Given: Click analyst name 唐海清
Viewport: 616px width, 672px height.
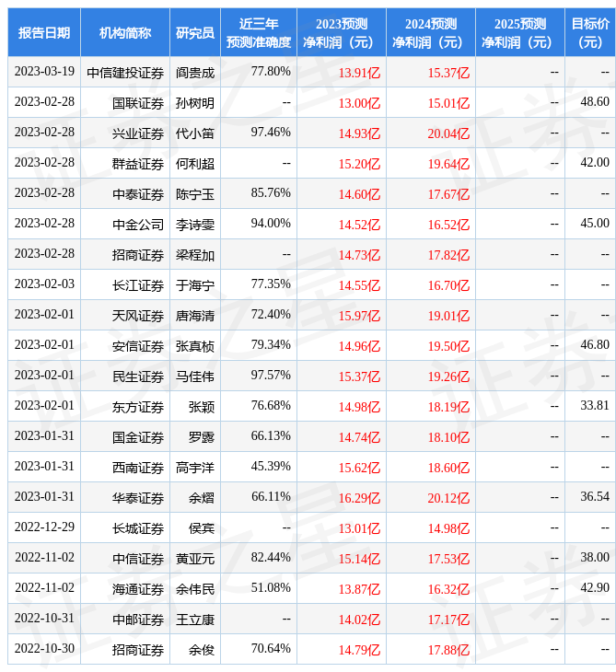Looking at the screenshot, I should pyautogui.click(x=195, y=316).
